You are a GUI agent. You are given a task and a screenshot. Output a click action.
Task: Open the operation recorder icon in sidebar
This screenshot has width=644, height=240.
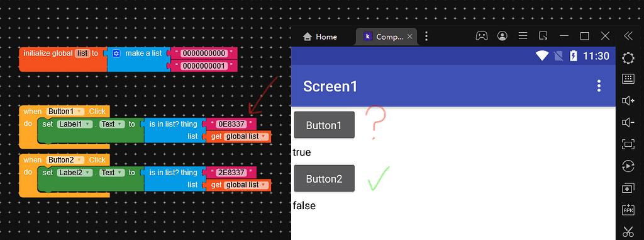click(x=628, y=166)
